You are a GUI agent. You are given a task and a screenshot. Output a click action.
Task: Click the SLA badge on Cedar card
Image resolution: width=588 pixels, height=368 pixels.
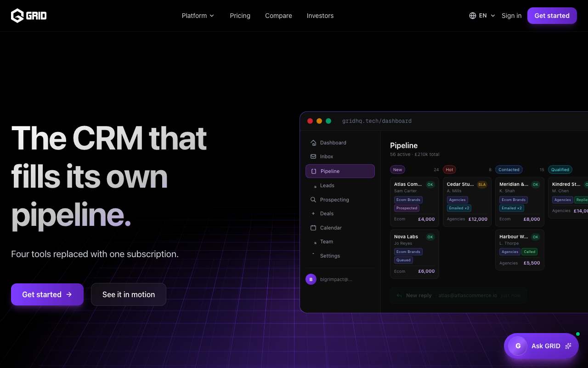[x=482, y=184]
